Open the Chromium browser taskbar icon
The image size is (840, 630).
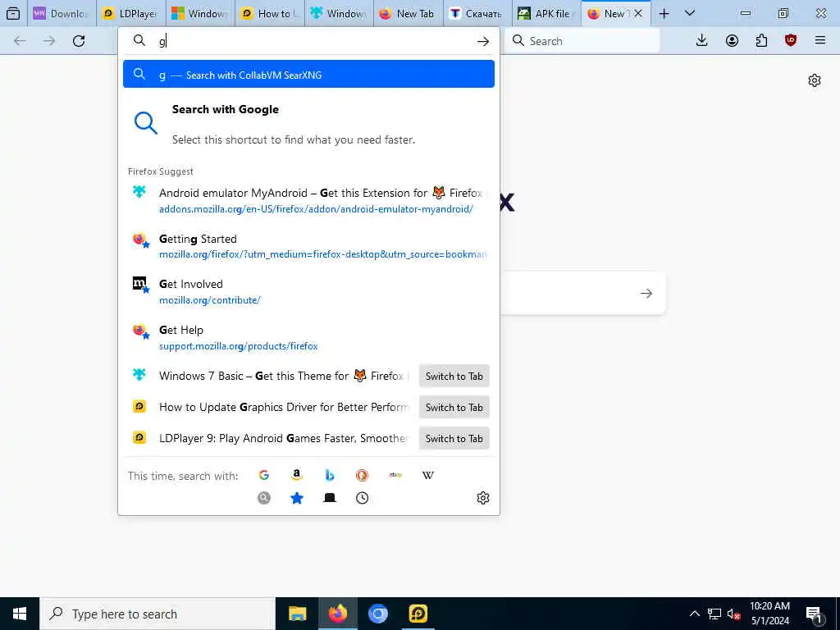(377, 614)
